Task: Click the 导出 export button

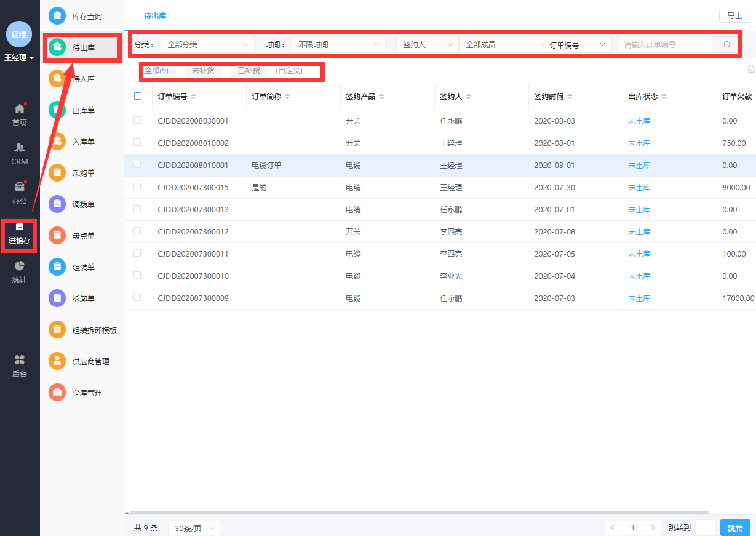Action: tap(734, 17)
